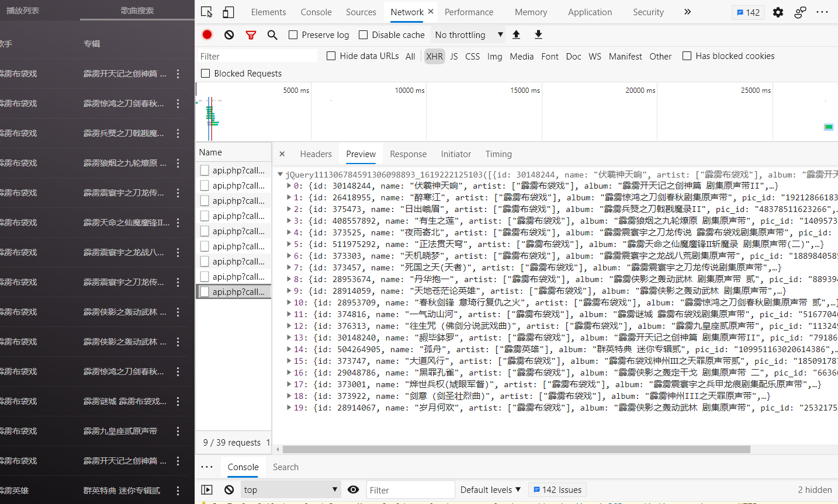The height and width of the screenshot is (504, 838).
Task: Open the customize DevTools three-dot menu
Action: (822, 12)
